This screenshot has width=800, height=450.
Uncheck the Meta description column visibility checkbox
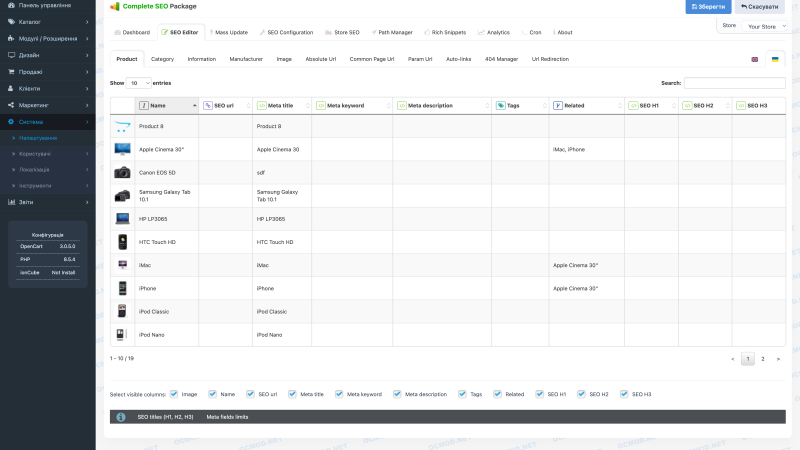(397, 394)
